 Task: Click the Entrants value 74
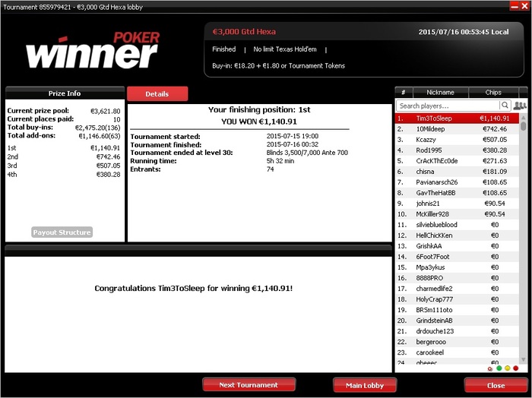coord(270,169)
